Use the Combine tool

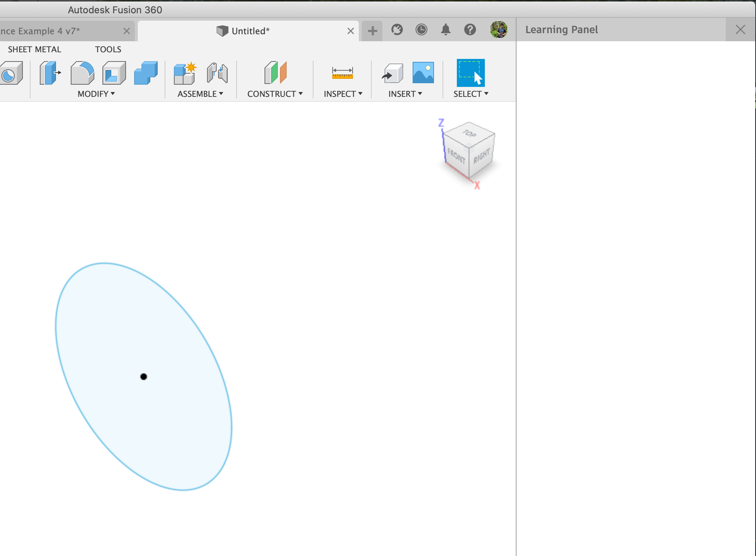pos(146,73)
